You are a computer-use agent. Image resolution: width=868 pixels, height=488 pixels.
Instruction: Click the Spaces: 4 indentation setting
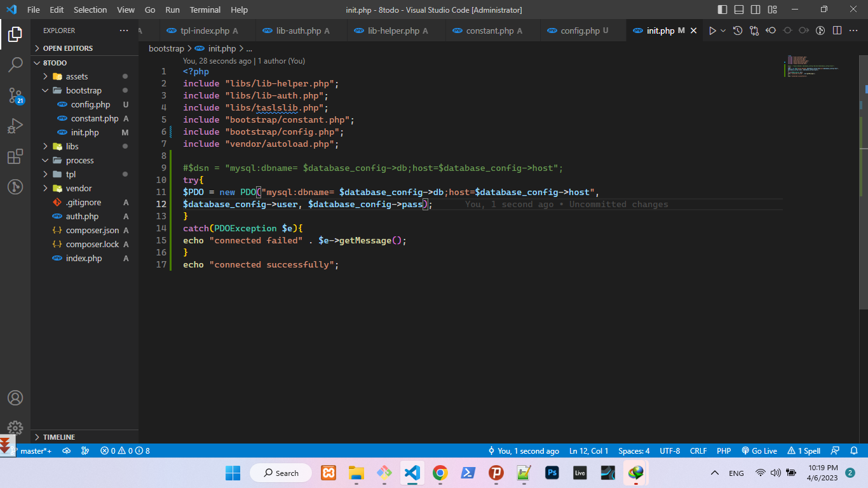click(x=634, y=451)
